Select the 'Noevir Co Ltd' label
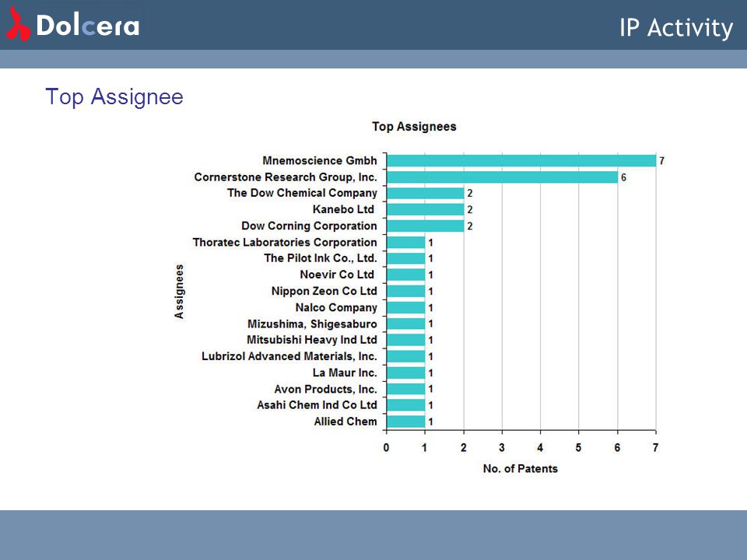This screenshot has width=747, height=560. pyautogui.click(x=337, y=275)
